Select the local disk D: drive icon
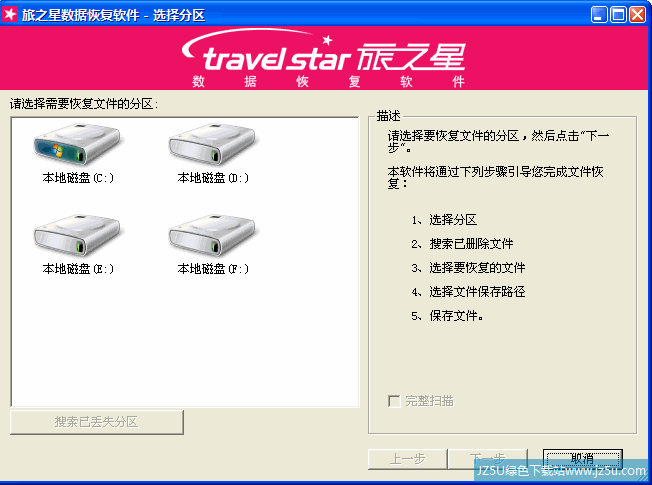The height and width of the screenshot is (485, 652). point(212,144)
